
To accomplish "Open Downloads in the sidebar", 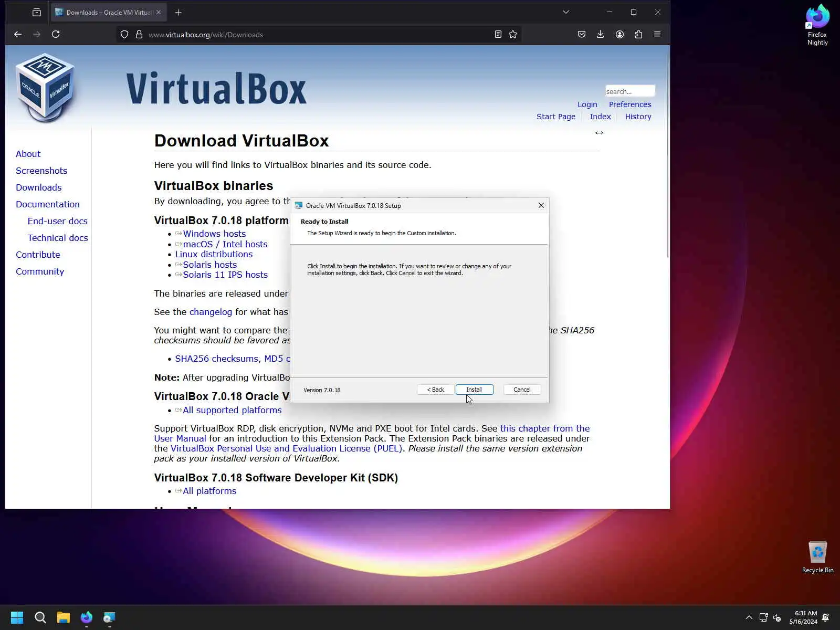I will pyautogui.click(x=38, y=187).
